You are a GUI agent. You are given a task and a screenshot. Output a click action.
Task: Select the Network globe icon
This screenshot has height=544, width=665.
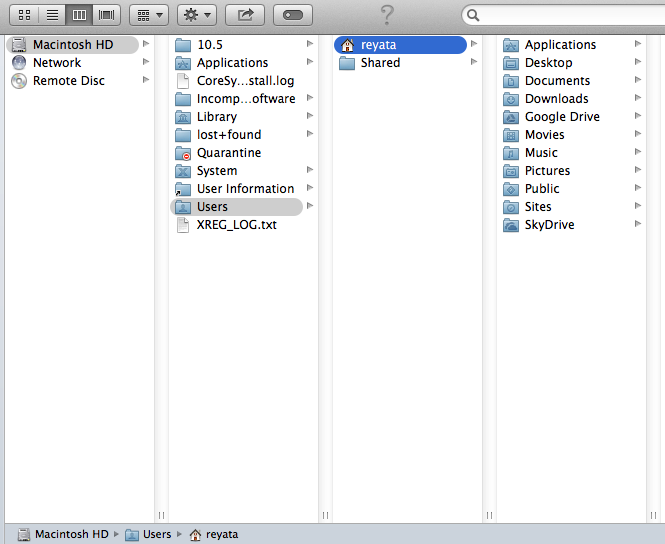(19, 63)
